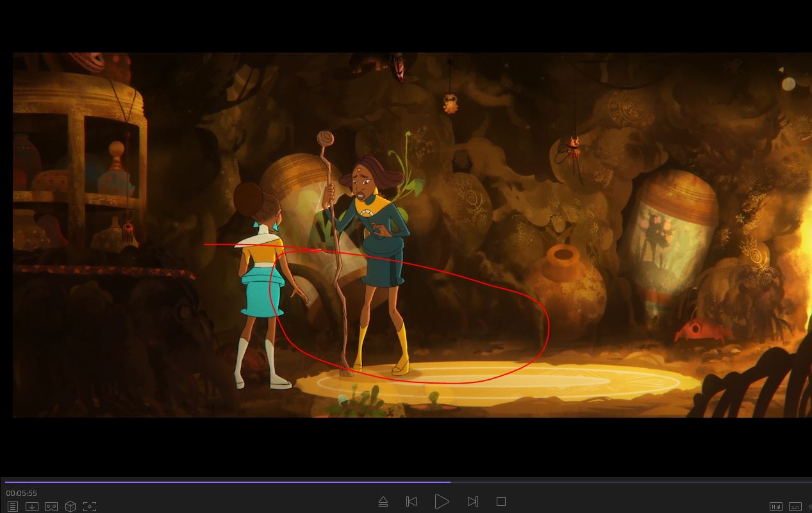Screen dimensions: 812x513
Task: Open the subtitles settings icon
Action: pyautogui.click(x=795, y=507)
